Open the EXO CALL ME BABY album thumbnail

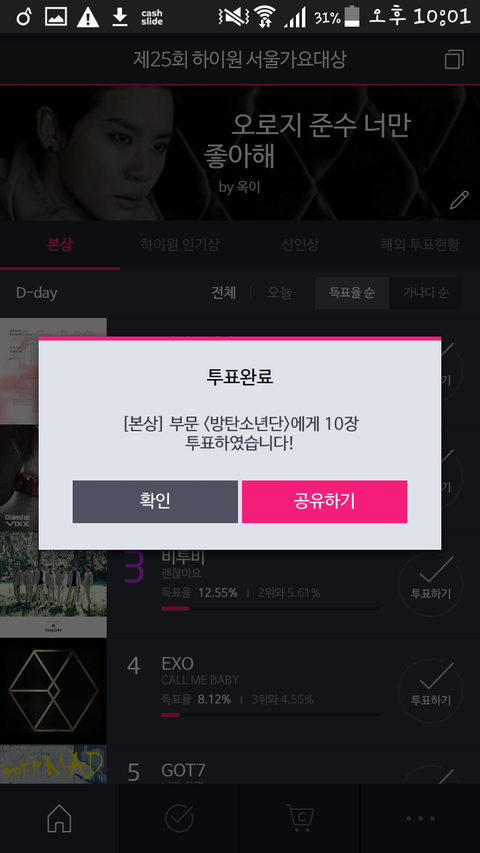pos(53,691)
